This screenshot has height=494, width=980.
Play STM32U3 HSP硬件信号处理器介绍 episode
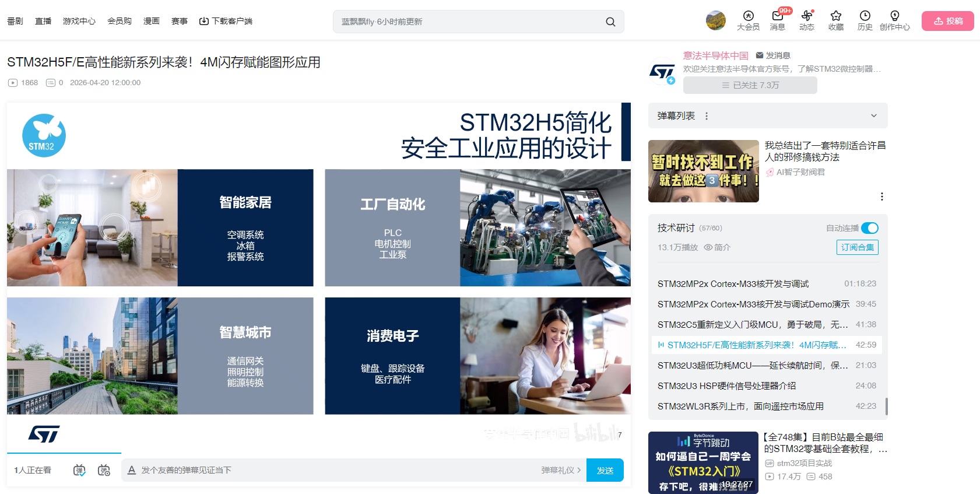click(x=767, y=386)
